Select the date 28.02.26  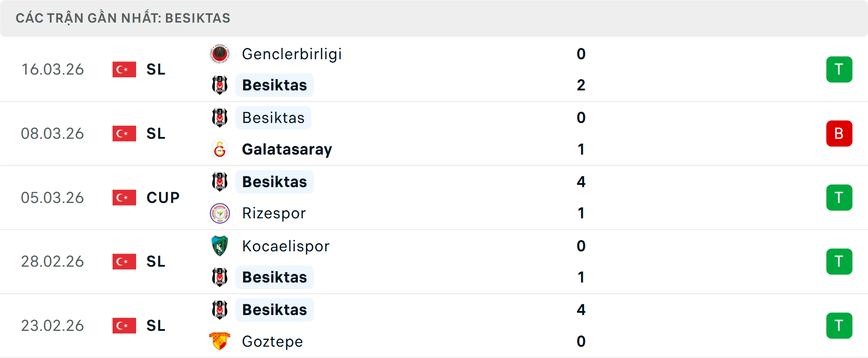point(52,261)
